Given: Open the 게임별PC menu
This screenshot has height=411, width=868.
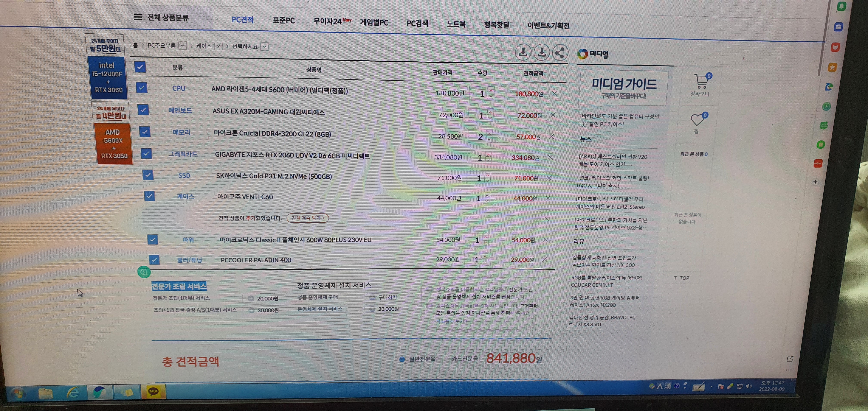Looking at the screenshot, I should coord(374,23).
